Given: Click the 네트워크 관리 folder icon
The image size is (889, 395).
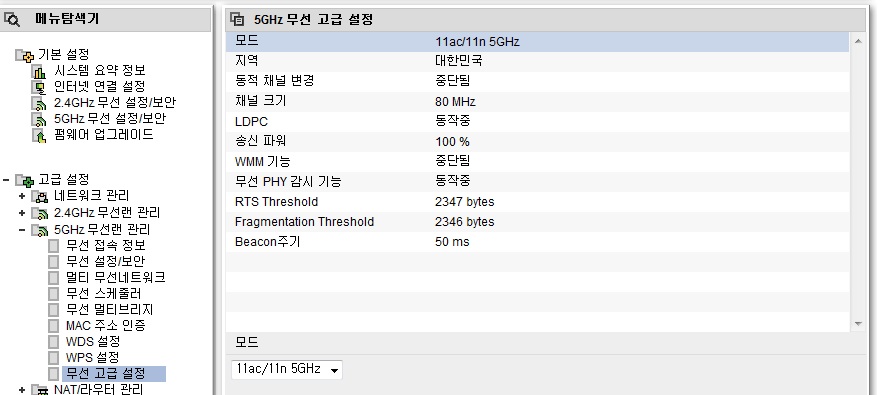Looking at the screenshot, I should click(40, 197).
